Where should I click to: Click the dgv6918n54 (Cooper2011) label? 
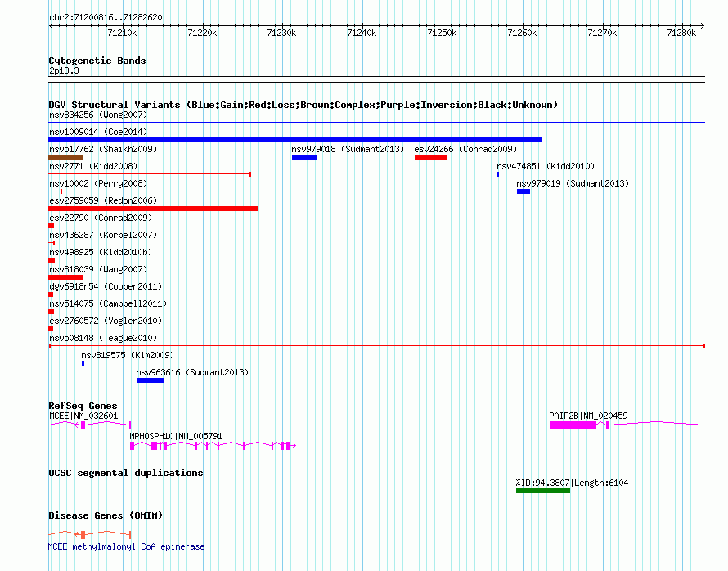click(x=106, y=286)
